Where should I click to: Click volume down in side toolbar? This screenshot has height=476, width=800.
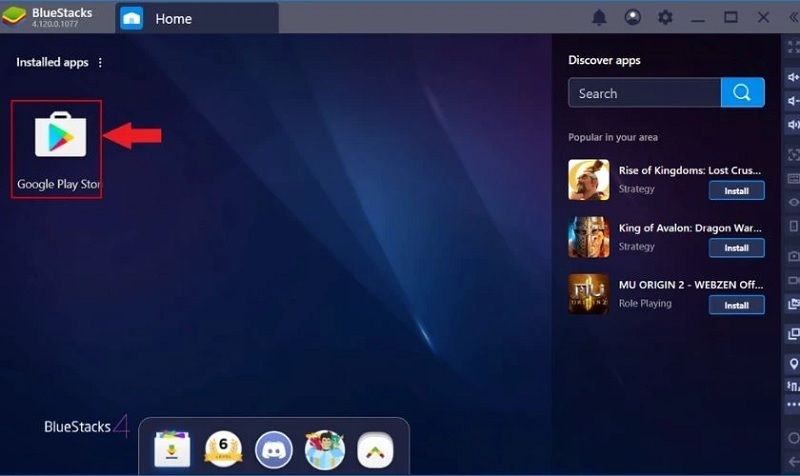[x=793, y=101]
